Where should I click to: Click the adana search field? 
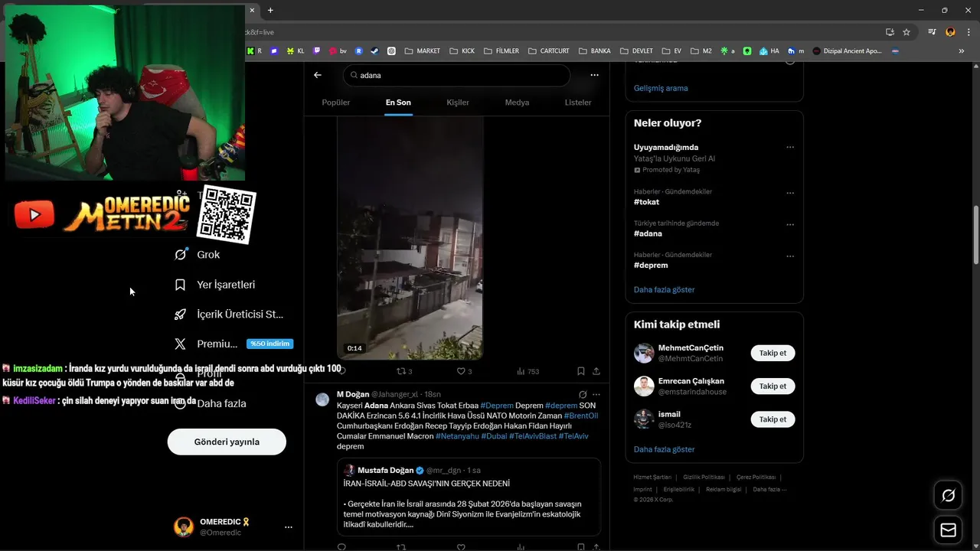(457, 75)
